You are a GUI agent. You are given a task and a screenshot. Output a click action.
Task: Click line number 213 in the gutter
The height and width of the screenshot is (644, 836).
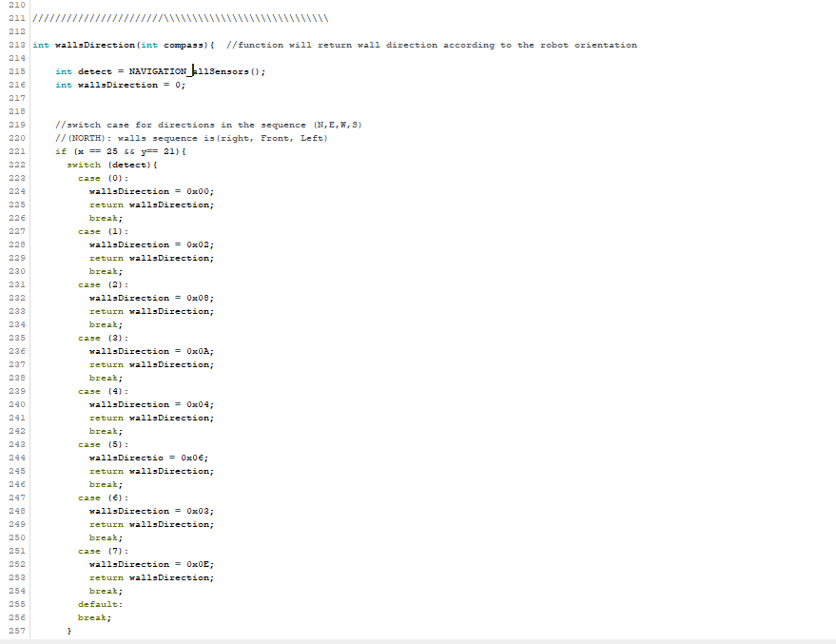pos(17,46)
